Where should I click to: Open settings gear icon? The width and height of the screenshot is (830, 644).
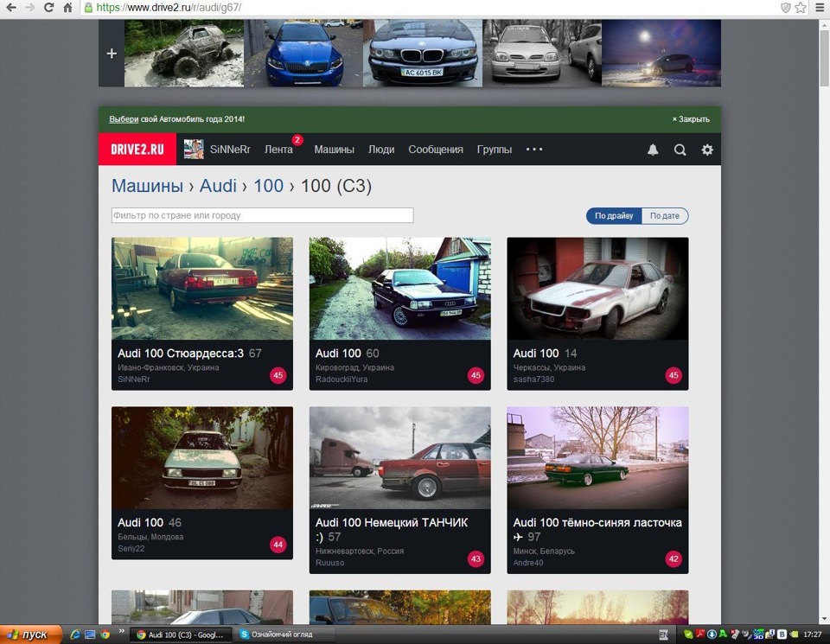click(707, 150)
